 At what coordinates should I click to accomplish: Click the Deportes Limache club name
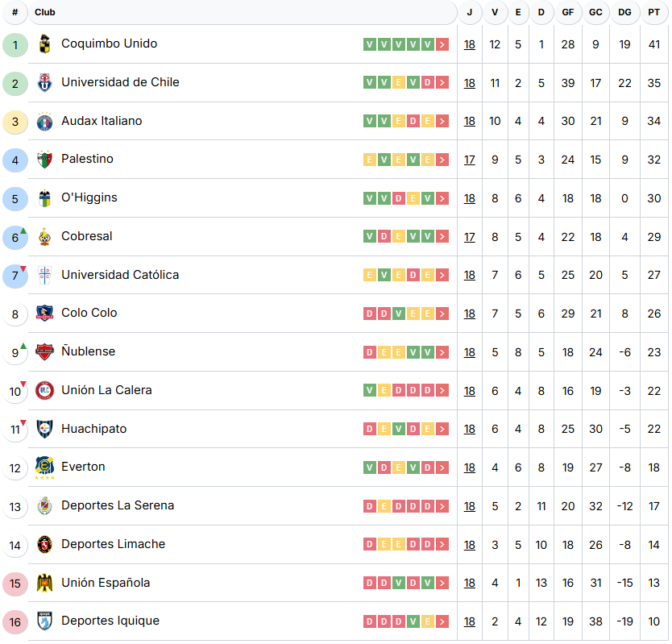pyautogui.click(x=114, y=544)
